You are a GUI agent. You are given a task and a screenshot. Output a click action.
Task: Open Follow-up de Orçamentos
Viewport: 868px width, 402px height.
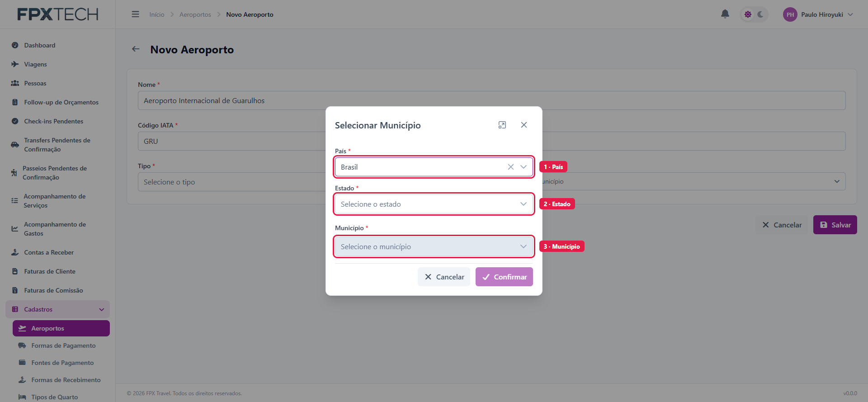57,102
